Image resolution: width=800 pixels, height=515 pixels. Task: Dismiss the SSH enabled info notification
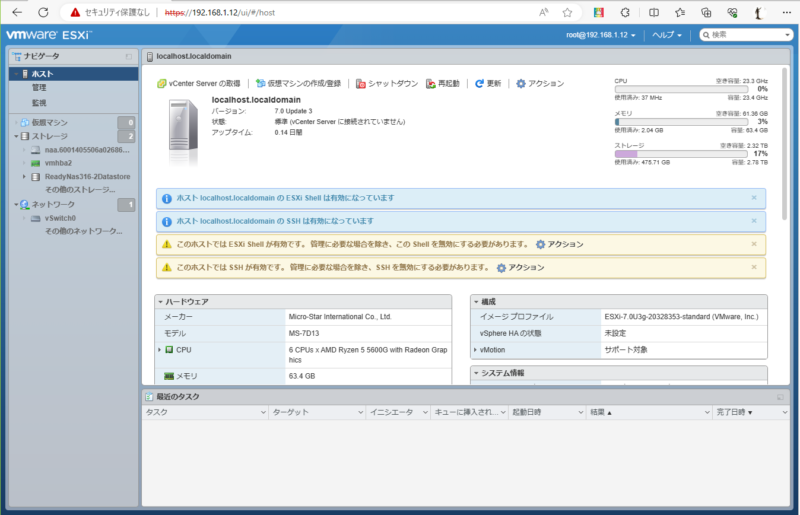point(754,221)
